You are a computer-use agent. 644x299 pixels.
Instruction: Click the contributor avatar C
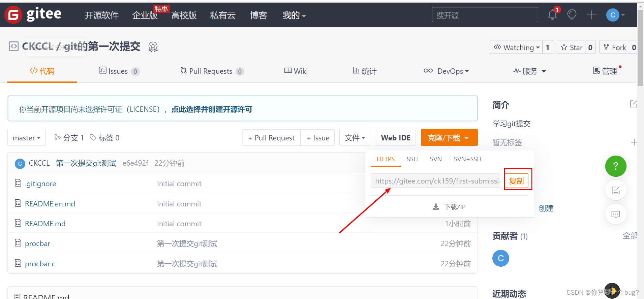pyautogui.click(x=501, y=258)
